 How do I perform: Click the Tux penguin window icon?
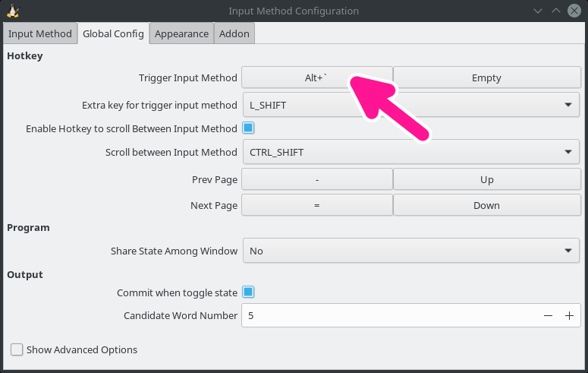(x=13, y=11)
